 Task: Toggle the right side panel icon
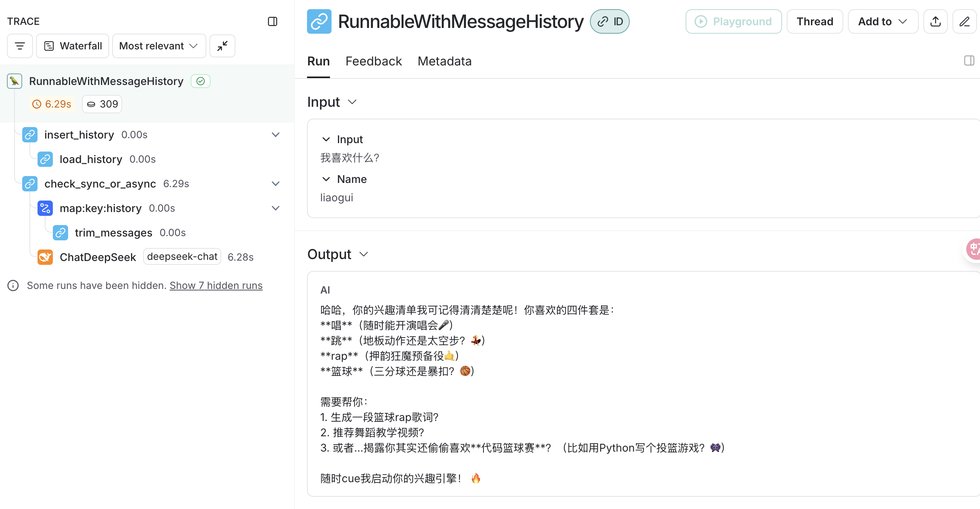coord(969,60)
